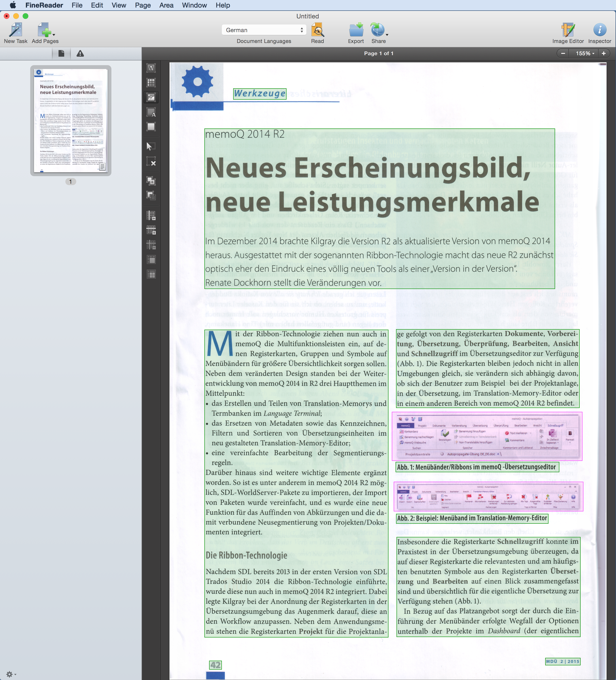616x680 pixels.
Task: Switch sidebar to warnings view
Action: (x=80, y=54)
